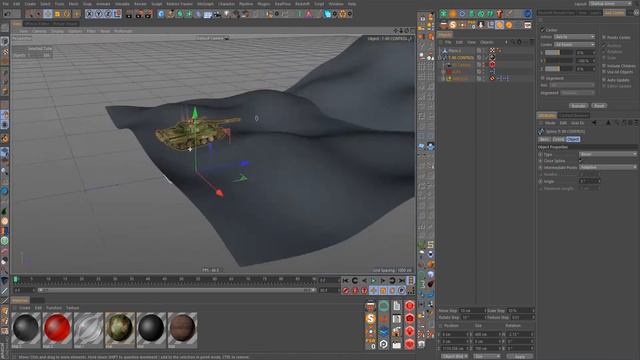Click the red T icon above Object Manager
The image size is (640, 360).
coord(499,14)
